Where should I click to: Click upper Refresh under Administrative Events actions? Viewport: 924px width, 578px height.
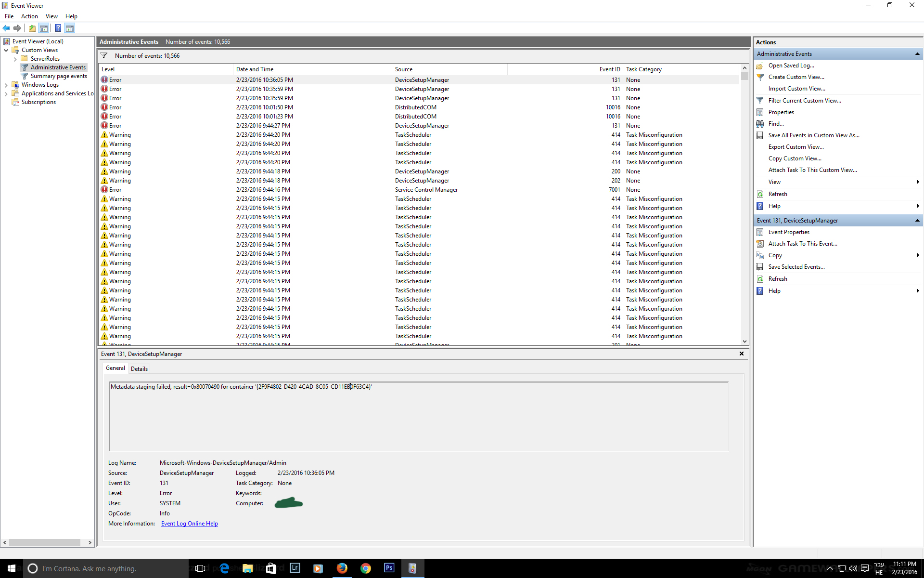(778, 194)
